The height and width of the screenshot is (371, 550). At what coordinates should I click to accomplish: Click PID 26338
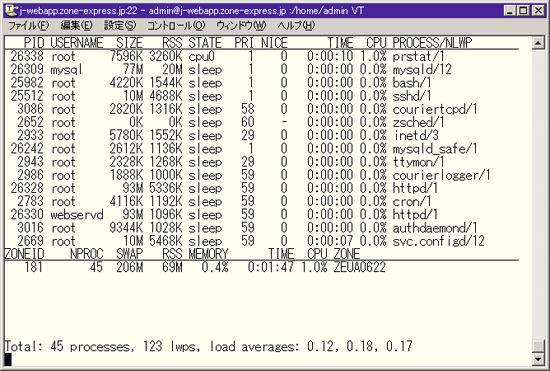click(27, 56)
